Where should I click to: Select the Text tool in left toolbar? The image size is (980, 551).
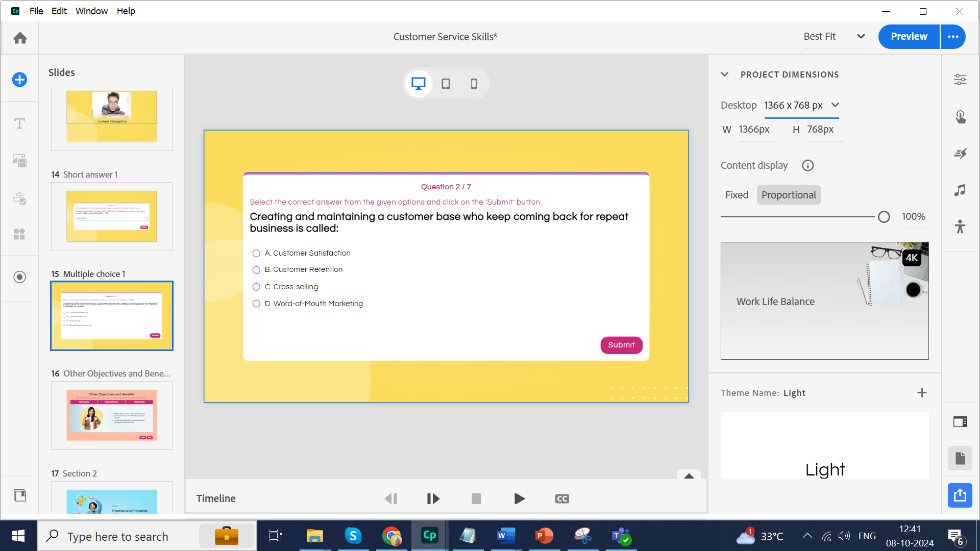19,123
